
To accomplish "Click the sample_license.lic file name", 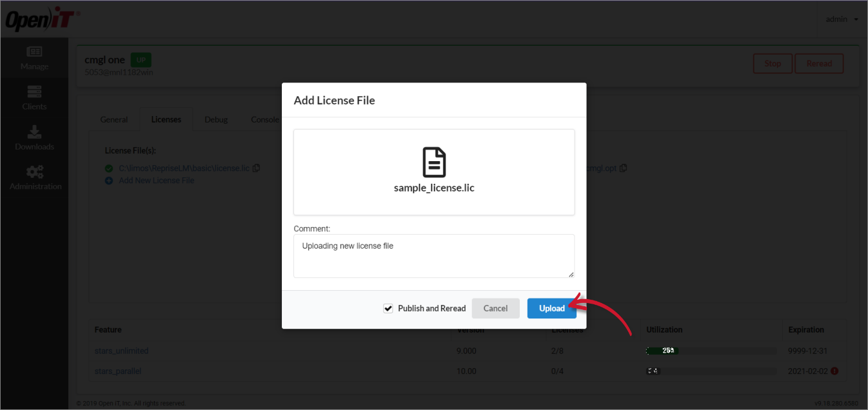I will 434,188.
